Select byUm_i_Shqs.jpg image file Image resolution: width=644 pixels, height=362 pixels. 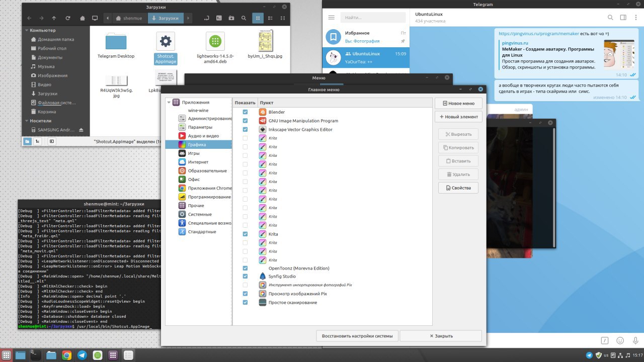(265, 45)
